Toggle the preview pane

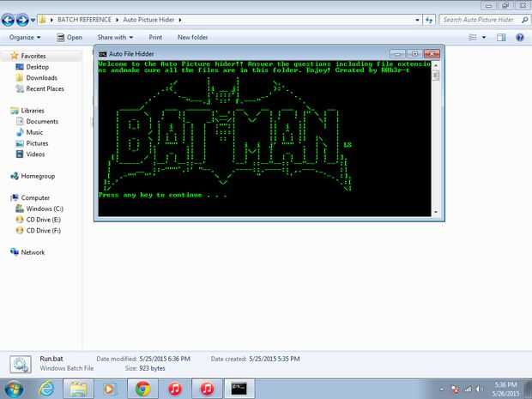pos(501,37)
